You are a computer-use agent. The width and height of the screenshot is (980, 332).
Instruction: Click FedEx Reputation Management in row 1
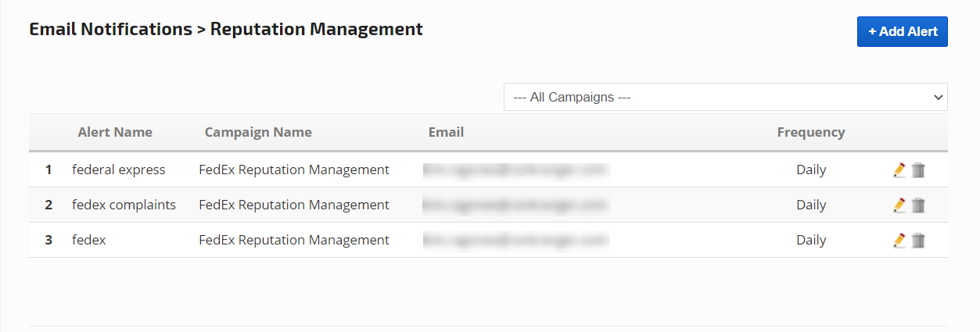coord(294,170)
